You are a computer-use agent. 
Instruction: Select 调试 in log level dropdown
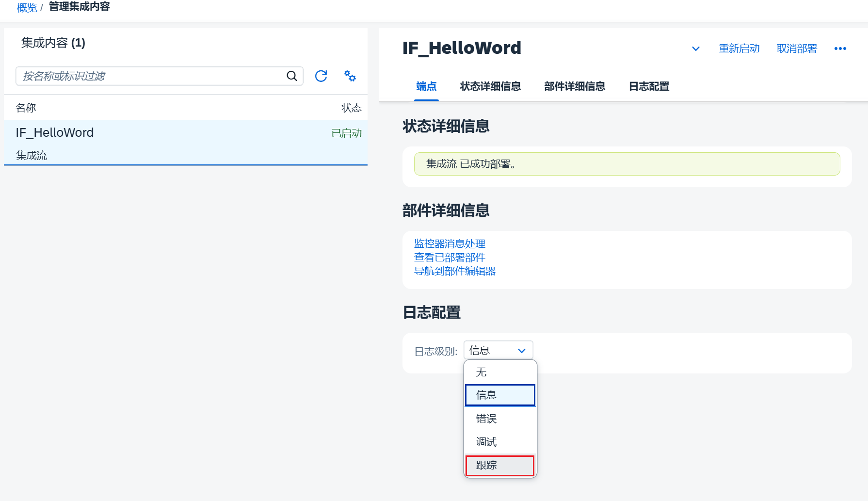click(x=486, y=442)
